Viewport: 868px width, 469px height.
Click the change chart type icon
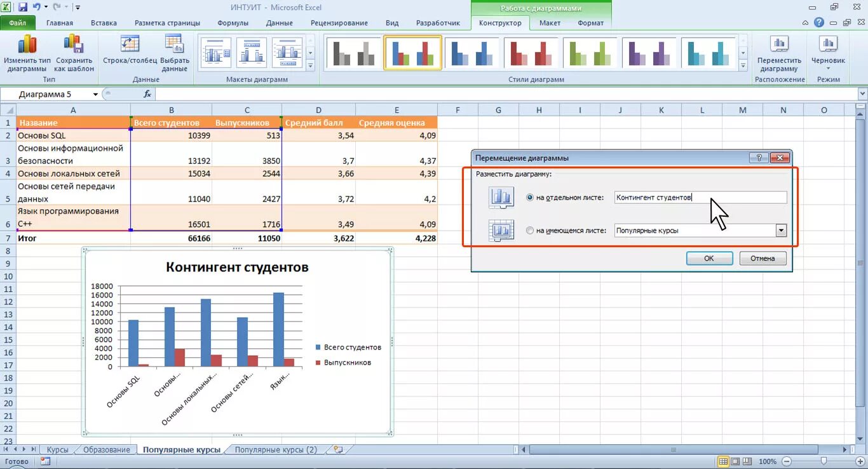pyautogui.click(x=27, y=43)
